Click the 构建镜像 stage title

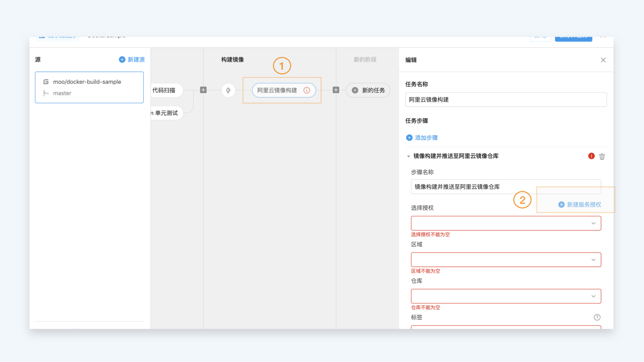pyautogui.click(x=232, y=60)
